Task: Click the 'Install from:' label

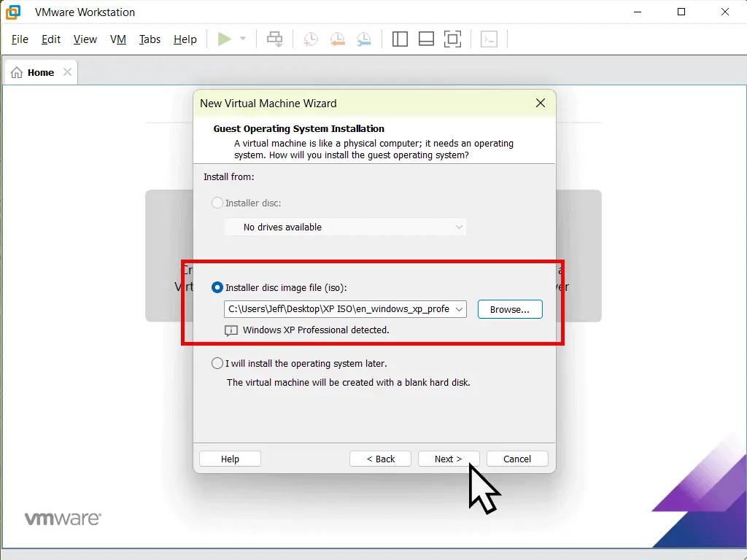Action: [228, 176]
